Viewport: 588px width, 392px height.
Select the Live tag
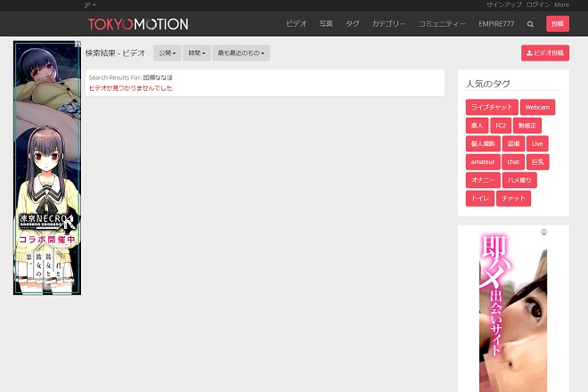pyautogui.click(x=536, y=143)
